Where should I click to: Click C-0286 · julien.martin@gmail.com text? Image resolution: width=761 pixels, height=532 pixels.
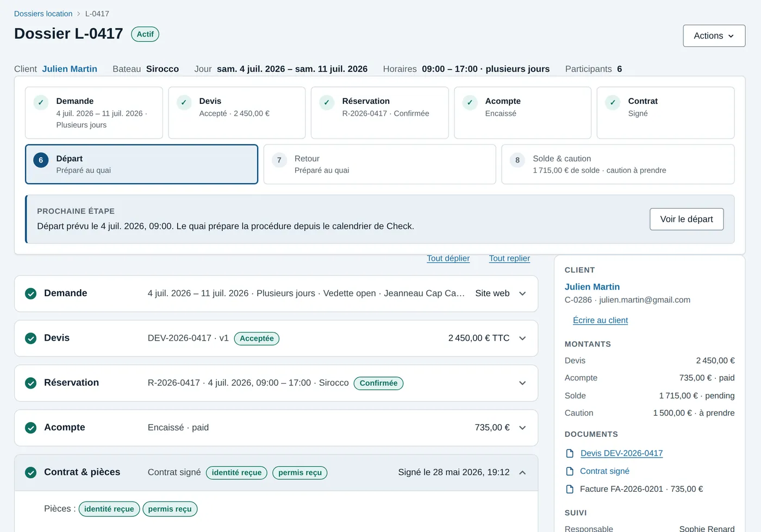(627, 300)
